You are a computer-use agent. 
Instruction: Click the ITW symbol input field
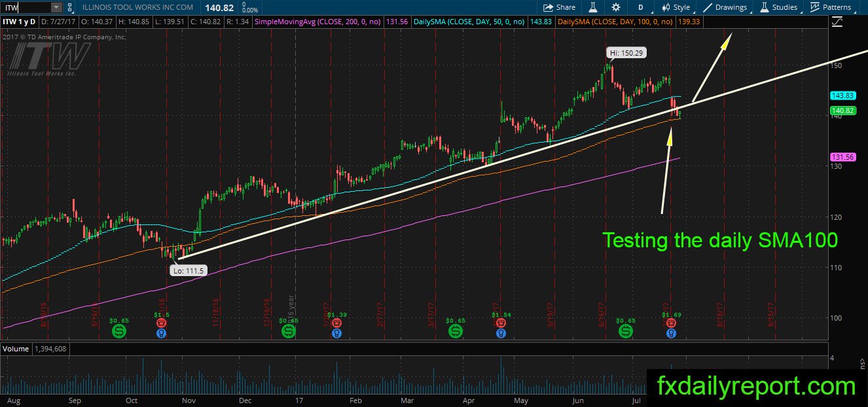25,7
